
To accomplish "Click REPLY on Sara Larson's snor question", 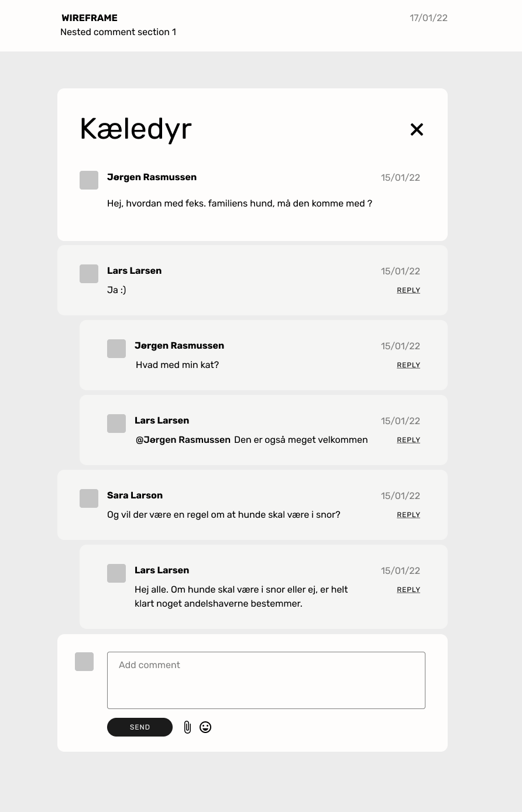I will (x=408, y=515).
